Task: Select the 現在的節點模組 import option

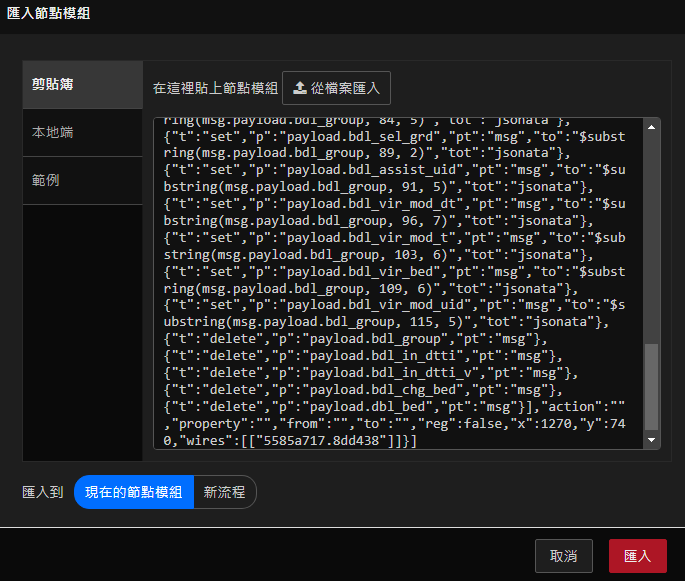Action: click(x=133, y=492)
